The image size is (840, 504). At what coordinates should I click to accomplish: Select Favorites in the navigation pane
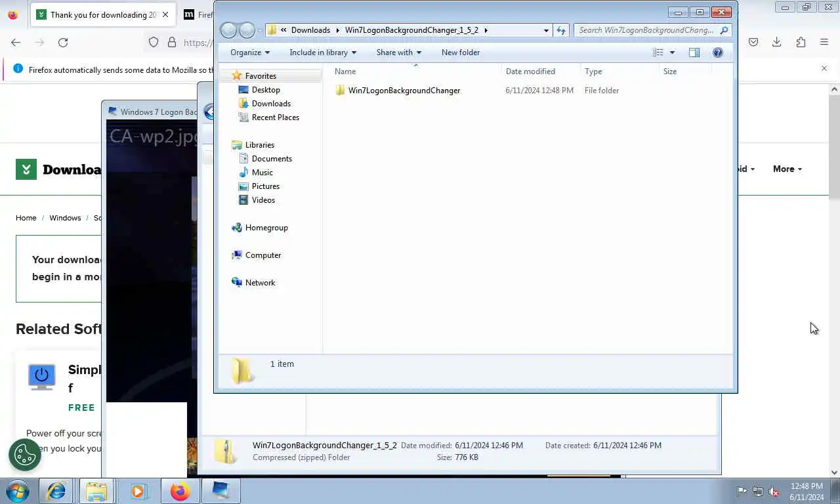click(x=261, y=76)
